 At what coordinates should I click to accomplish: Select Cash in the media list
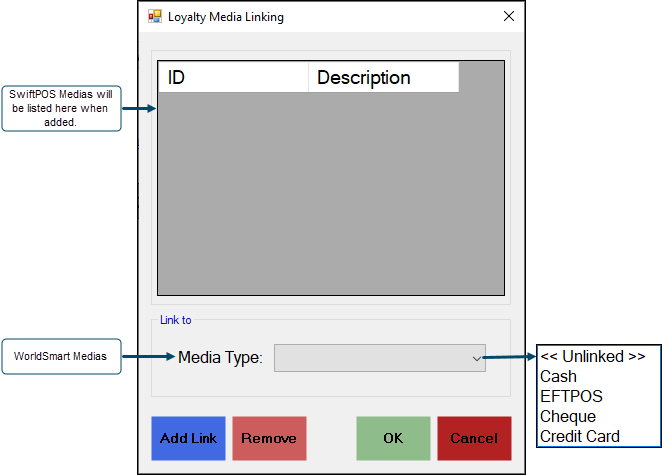pyautogui.click(x=558, y=376)
